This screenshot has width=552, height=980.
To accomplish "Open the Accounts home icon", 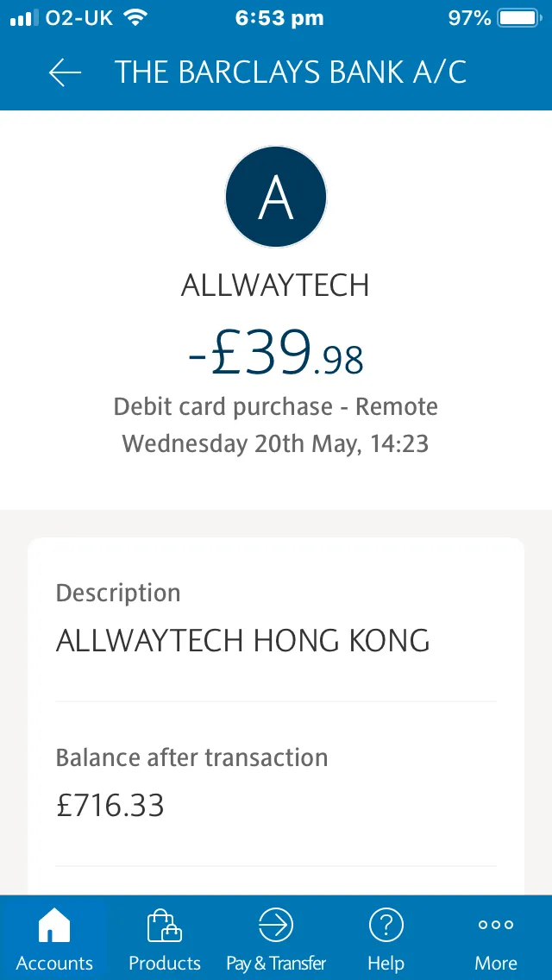I will point(54,925).
